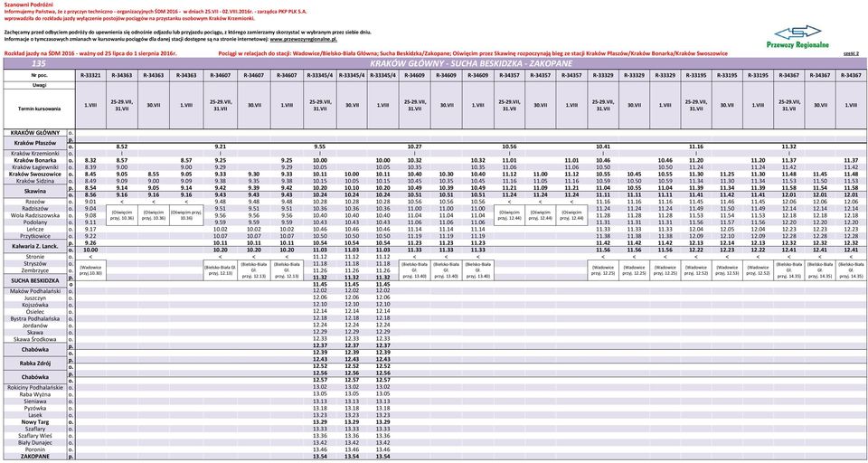Select the Kraków Bonarka station label
This screenshot has width=868, height=463.
(x=36, y=160)
